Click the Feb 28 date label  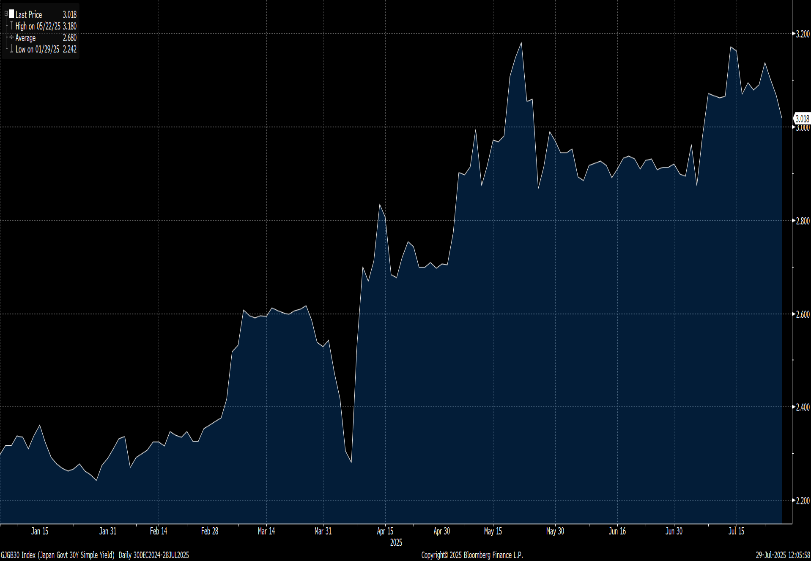click(209, 531)
